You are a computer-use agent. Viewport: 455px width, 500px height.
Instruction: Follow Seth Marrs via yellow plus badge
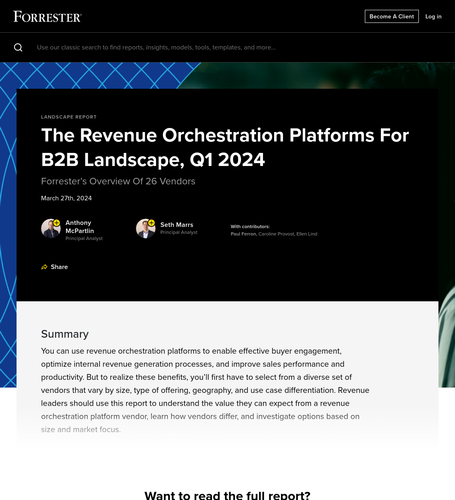coord(152,223)
